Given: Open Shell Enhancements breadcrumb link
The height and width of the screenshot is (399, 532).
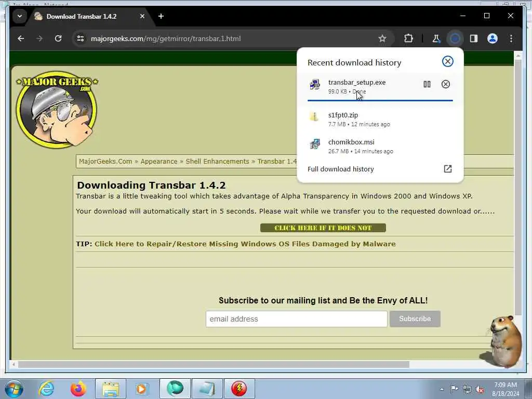Looking at the screenshot, I should (217, 162).
